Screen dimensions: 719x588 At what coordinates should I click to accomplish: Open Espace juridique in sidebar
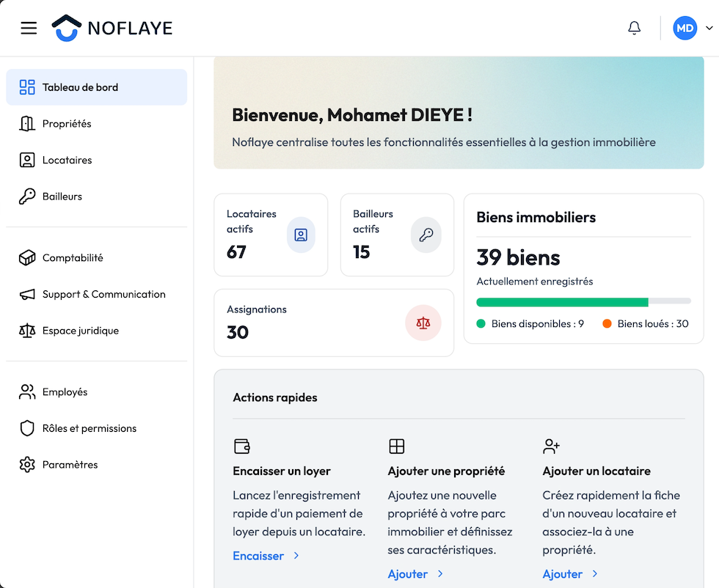coord(97,331)
